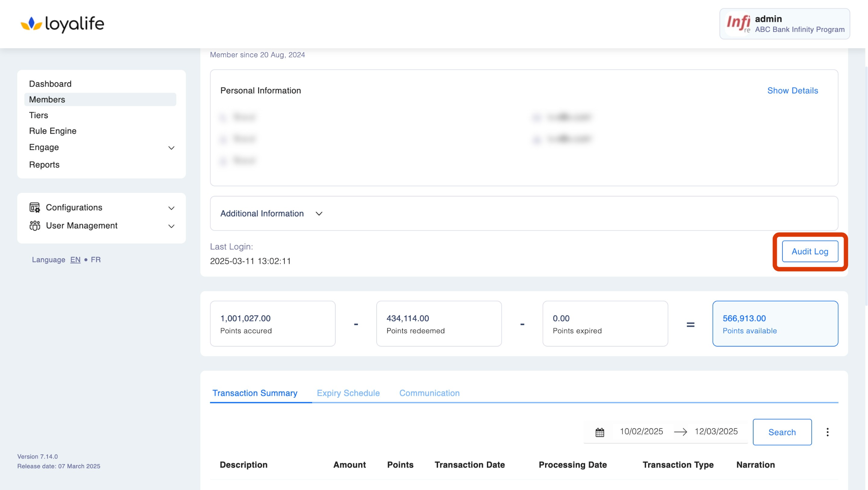The height and width of the screenshot is (490, 868).
Task: Click the loyalife logo
Action: coord(62,24)
